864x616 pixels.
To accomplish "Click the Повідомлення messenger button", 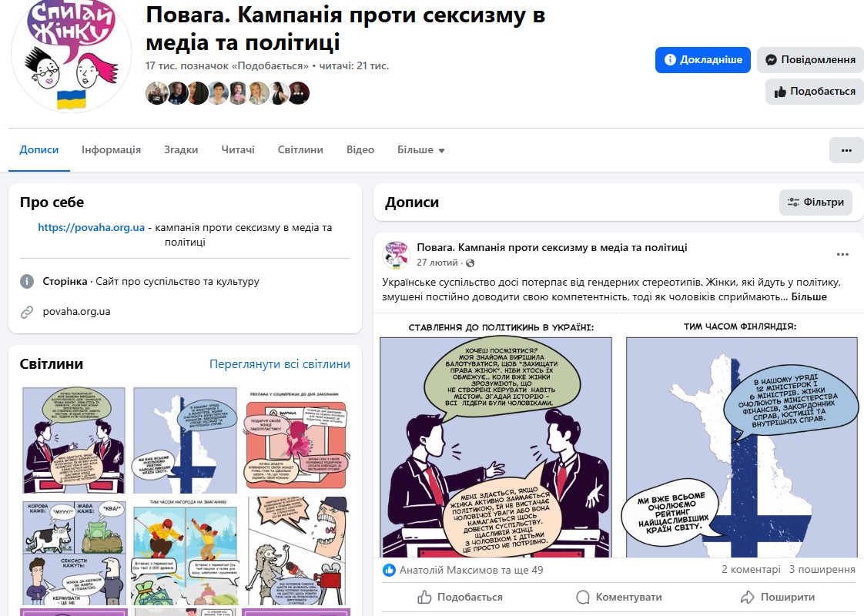I will coord(810,59).
